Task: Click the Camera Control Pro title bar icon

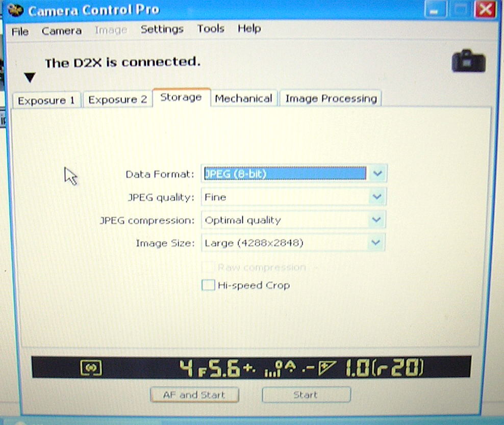Action: pyautogui.click(x=15, y=10)
